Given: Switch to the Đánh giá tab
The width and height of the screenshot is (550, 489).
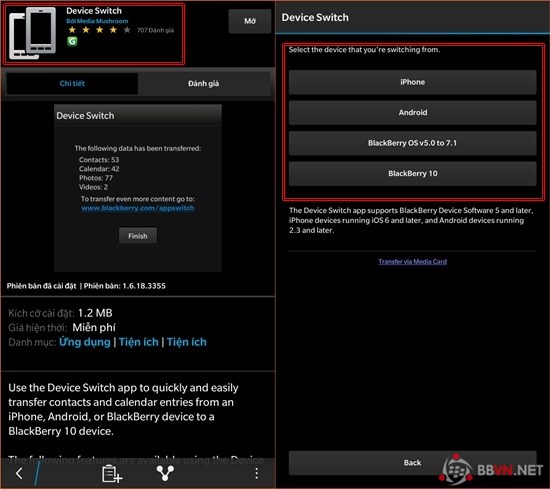Looking at the screenshot, I should pyautogui.click(x=204, y=83).
